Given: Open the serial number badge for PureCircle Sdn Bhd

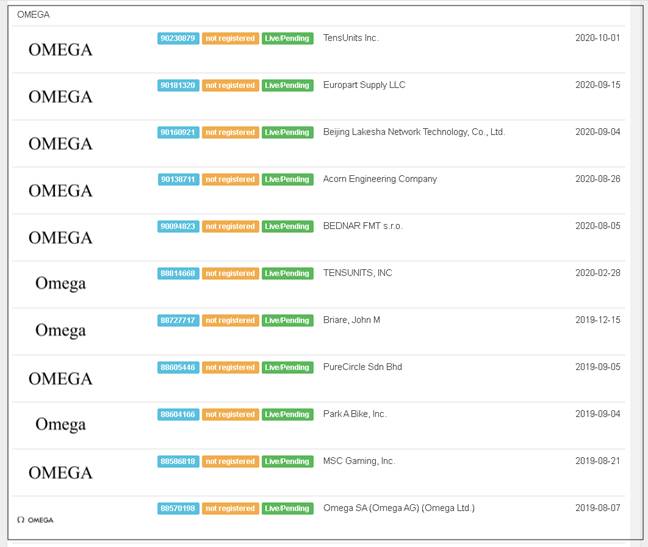Looking at the screenshot, I should coord(178,368).
